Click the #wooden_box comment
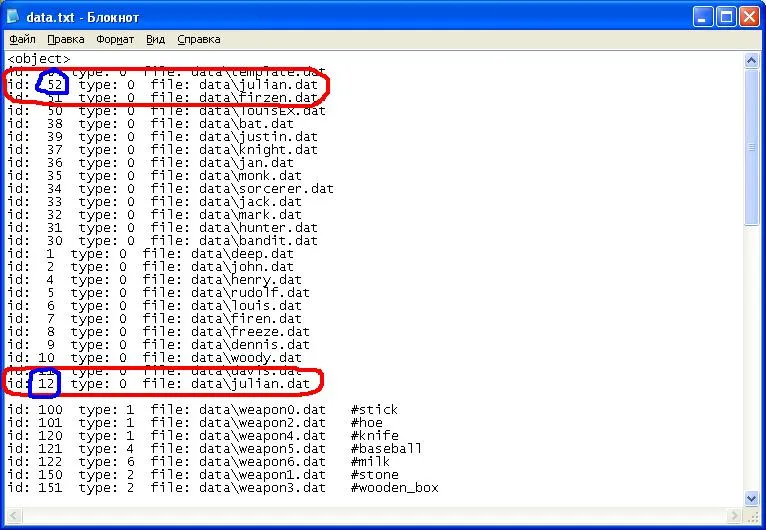Viewport: 766px width, 530px height. [395, 488]
